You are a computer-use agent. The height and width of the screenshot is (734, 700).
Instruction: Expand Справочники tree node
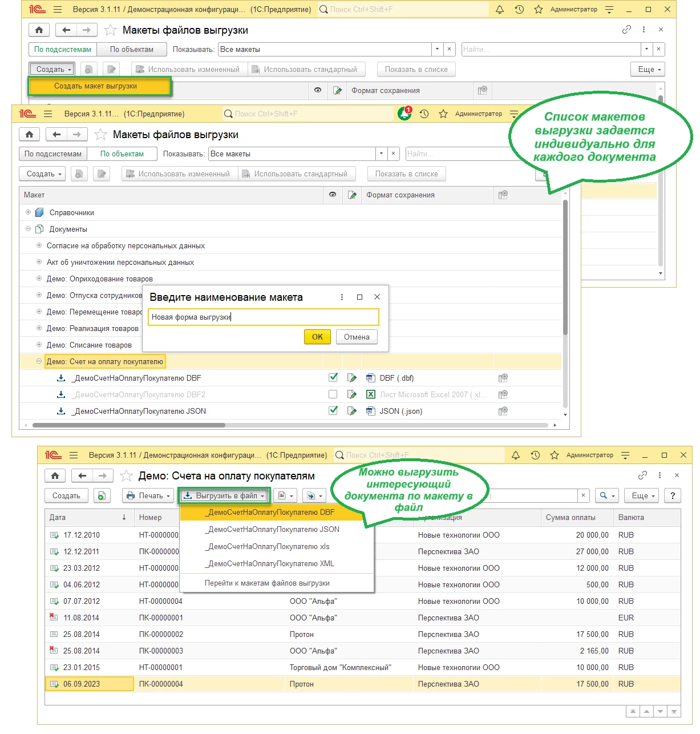point(28,212)
